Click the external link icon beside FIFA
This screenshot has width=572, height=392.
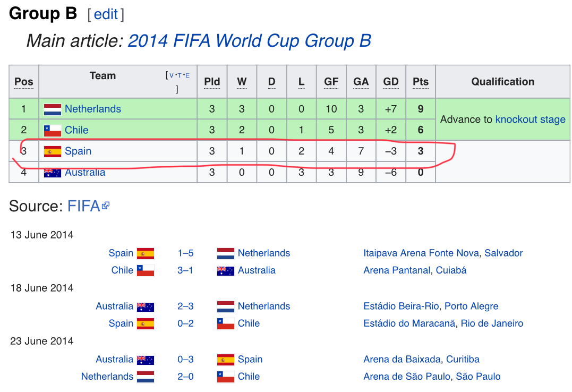coord(106,206)
